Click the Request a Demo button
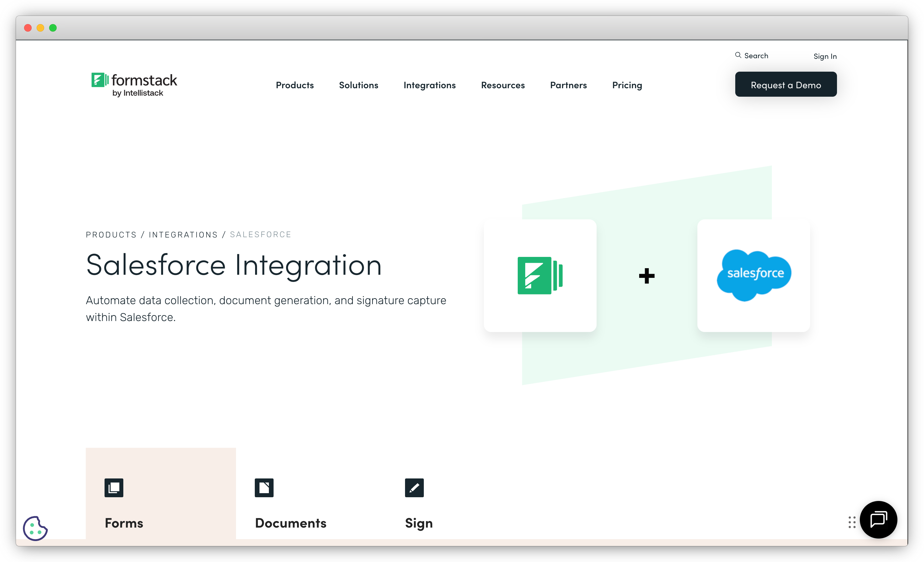924x562 pixels. tap(786, 84)
